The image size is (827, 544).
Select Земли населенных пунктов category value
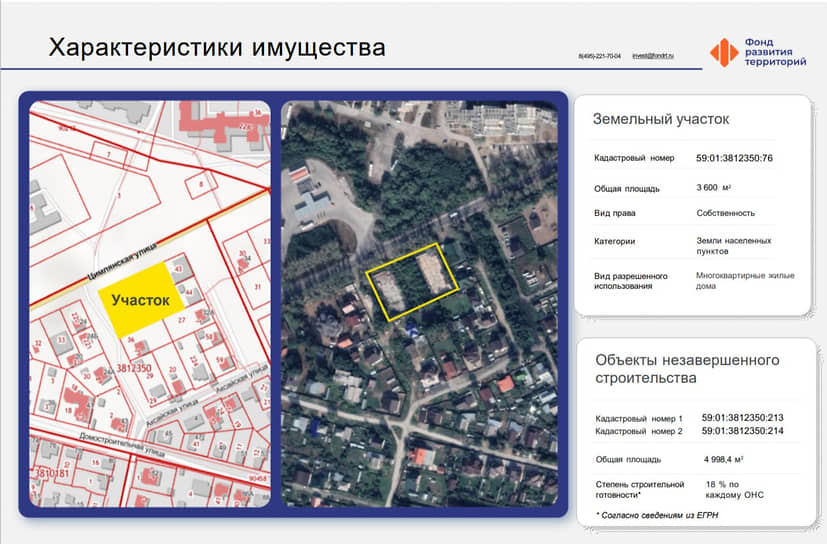733,246
